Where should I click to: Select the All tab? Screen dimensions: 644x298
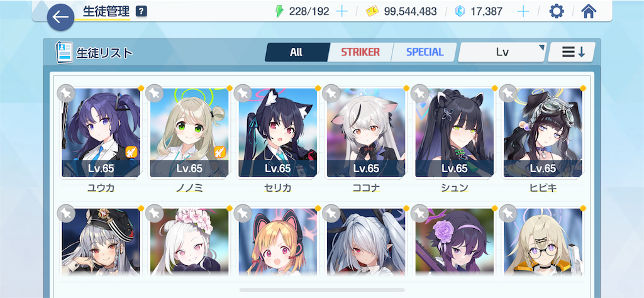297,52
